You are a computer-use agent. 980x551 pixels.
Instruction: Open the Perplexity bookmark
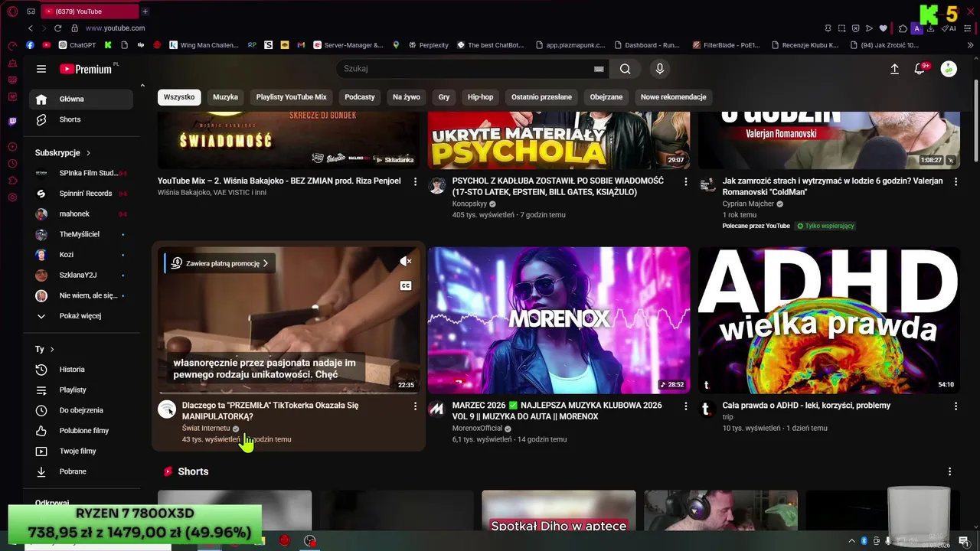click(428, 45)
